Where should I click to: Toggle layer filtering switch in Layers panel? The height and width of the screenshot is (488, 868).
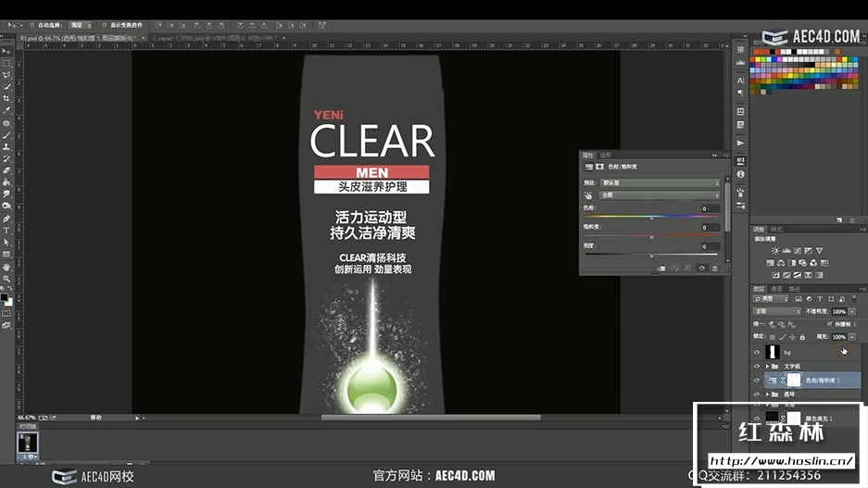pos(853,299)
